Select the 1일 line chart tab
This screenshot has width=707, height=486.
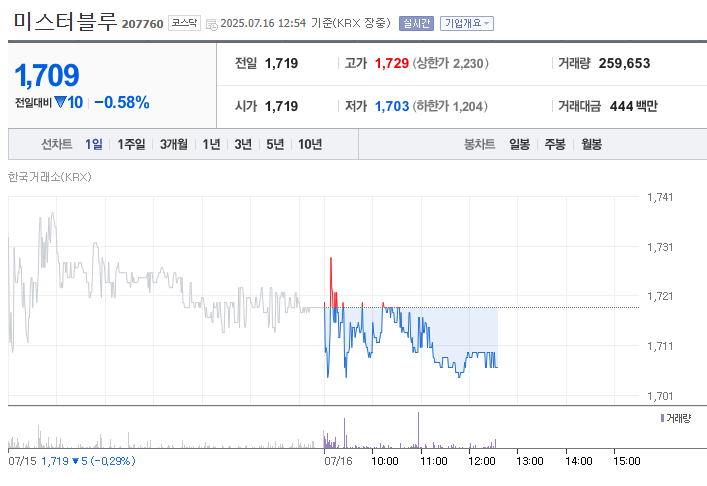[x=94, y=144]
